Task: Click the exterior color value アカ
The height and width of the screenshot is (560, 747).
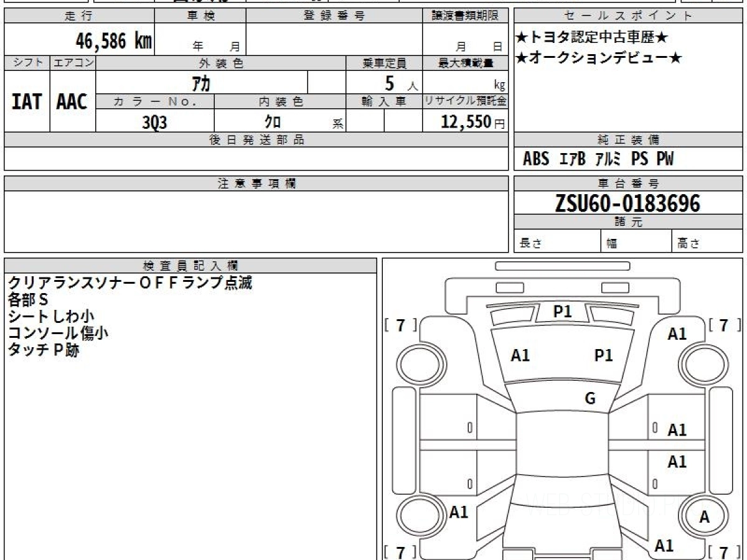Action: [202, 83]
